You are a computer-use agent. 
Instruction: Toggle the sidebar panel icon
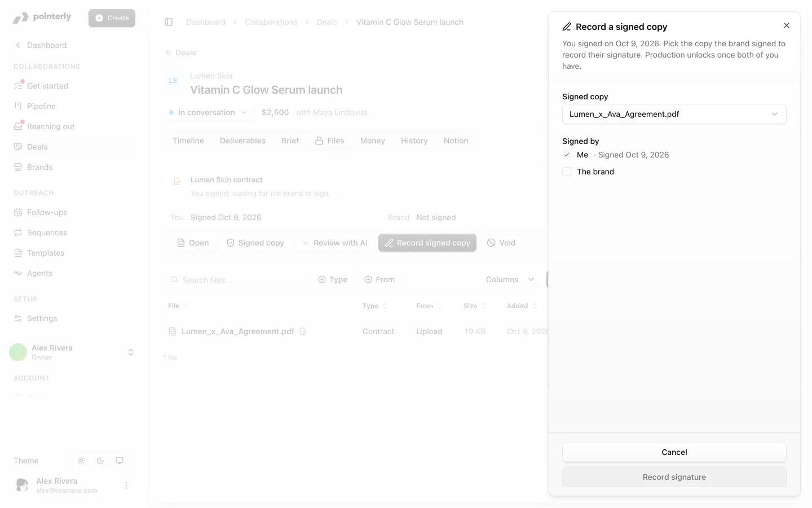(x=169, y=22)
